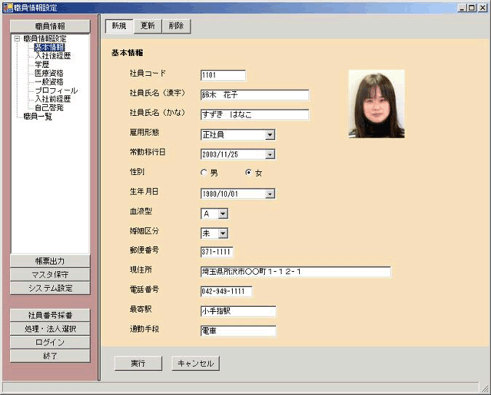
Task: Click the 最寄駅 input field
Action: point(238,311)
